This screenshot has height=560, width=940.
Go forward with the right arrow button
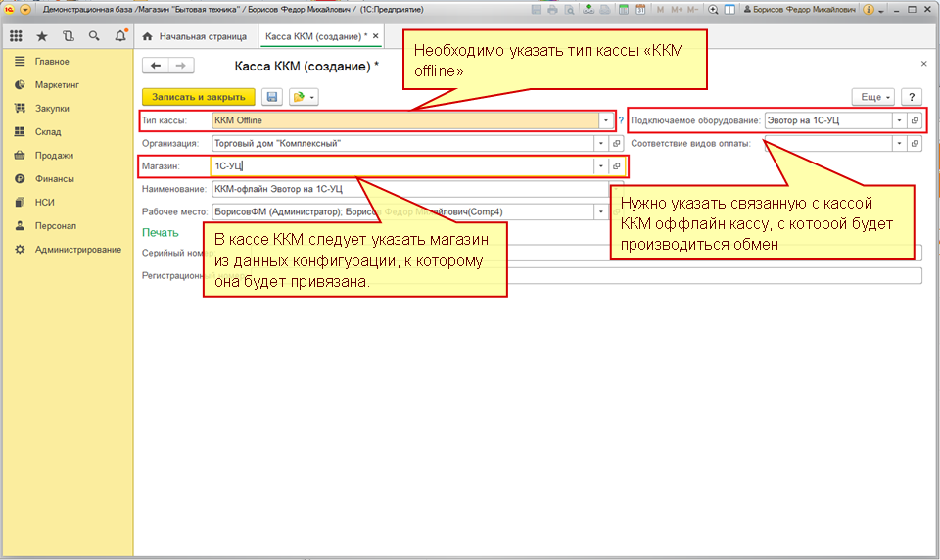[x=181, y=66]
